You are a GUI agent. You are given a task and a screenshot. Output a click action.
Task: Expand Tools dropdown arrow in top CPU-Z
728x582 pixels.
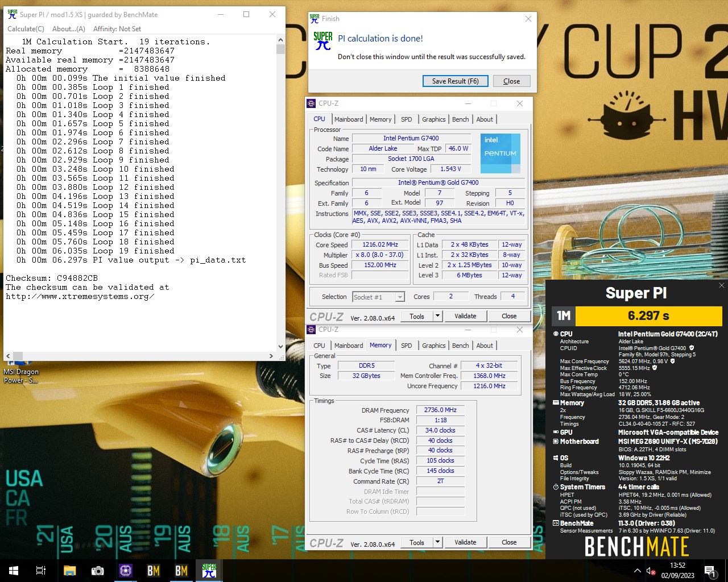pyautogui.click(x=437, y=317)
